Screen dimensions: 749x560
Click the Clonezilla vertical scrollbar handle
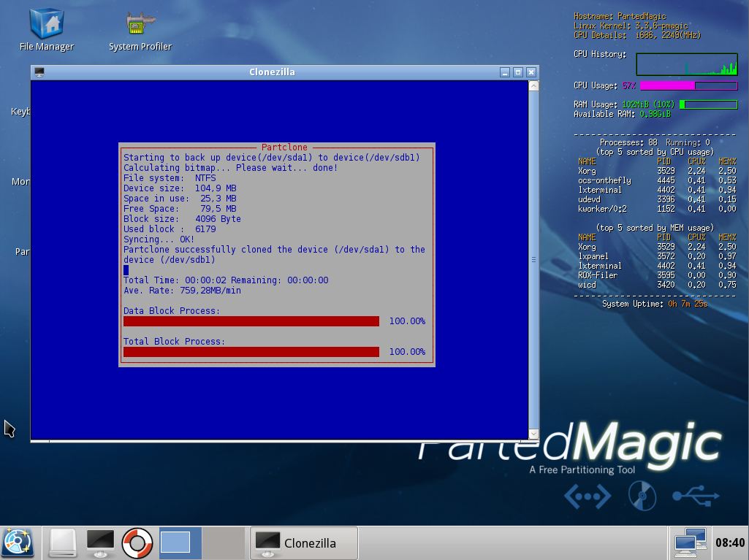(533, 259)
